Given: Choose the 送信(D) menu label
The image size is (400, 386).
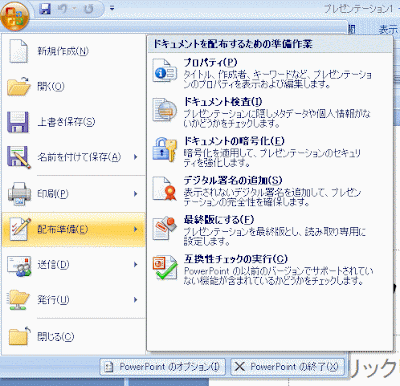Looking at the screenshot, I should tap(53, 265).
